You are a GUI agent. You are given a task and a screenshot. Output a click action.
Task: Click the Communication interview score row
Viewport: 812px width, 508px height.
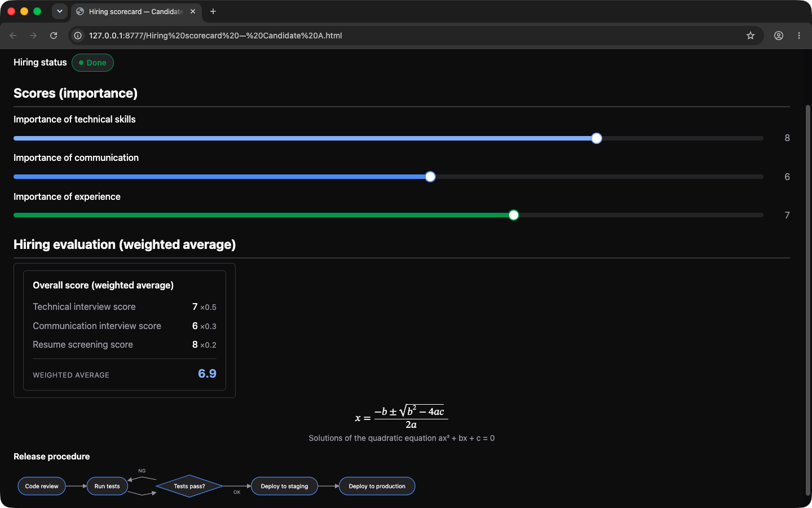coord(125,326)
